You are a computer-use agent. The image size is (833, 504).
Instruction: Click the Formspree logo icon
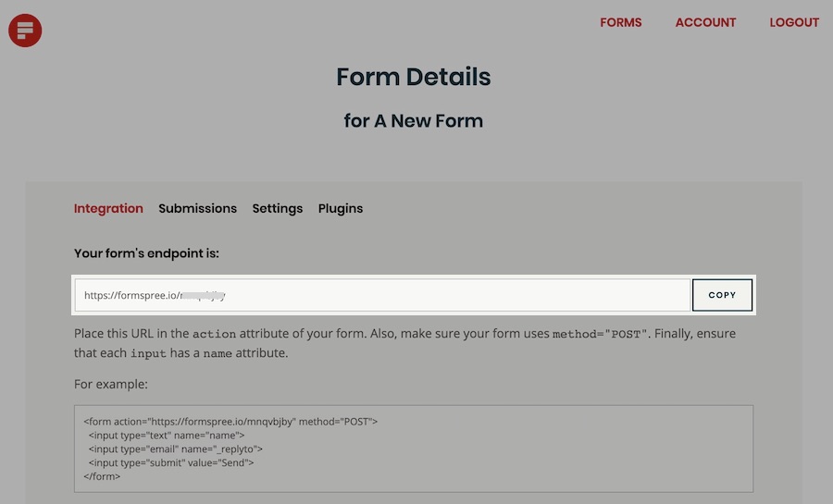pyautogui.click(x=25, y=31)
